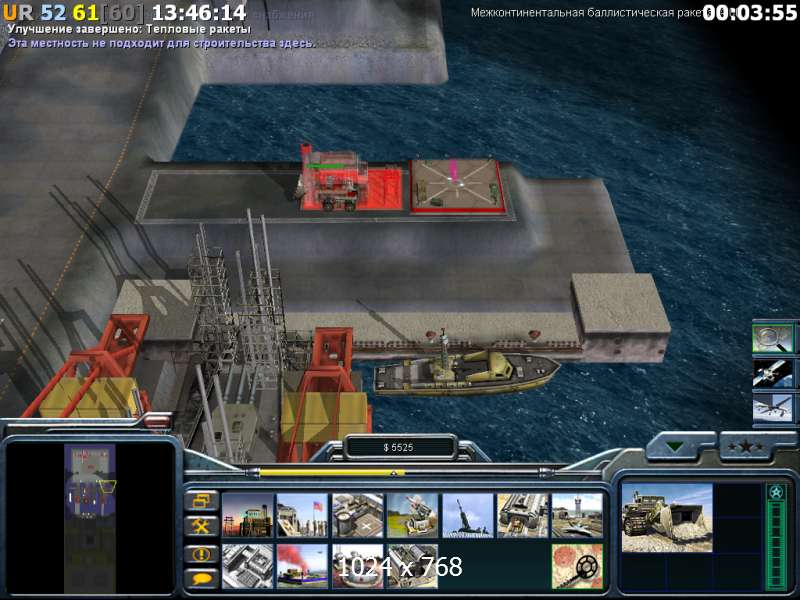Click the 'Эта местность не подходит' warning message
The width and height of the screenshot is (800, 600).
point(161,43)
